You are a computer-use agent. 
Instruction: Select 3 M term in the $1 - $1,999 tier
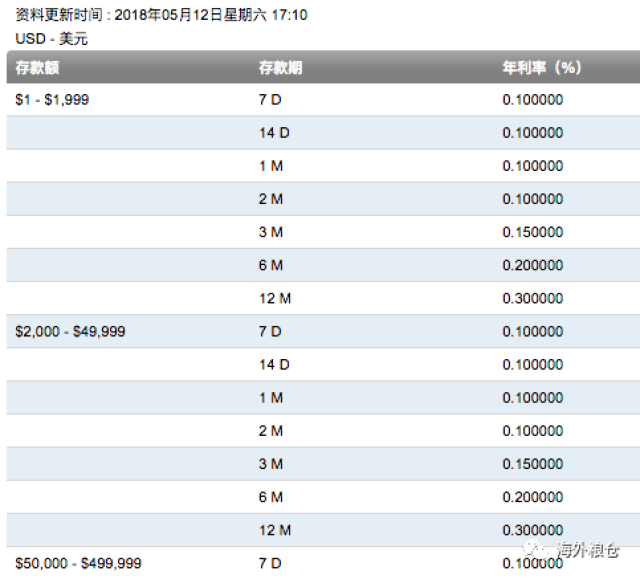271,232
